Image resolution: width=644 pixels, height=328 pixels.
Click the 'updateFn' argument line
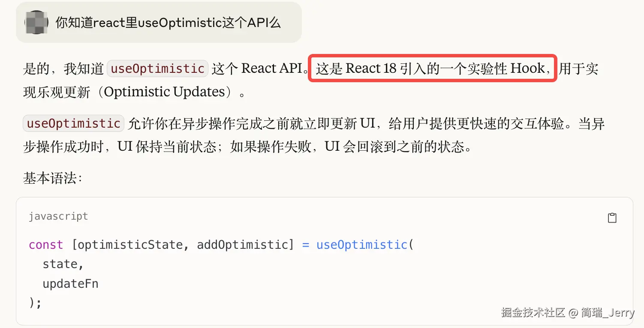pos(70,283)
